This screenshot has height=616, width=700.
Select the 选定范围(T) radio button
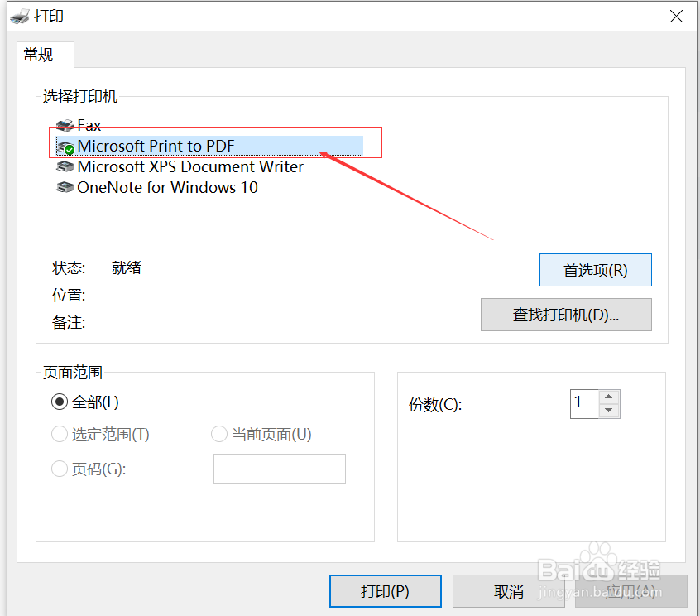point(60,434)
